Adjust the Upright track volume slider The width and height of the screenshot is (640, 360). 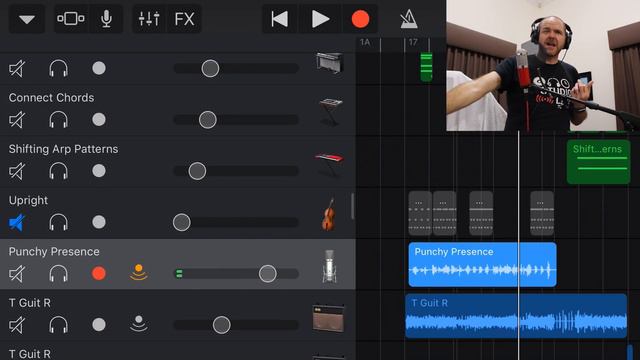pyautogui.click(x=182, y=222)
